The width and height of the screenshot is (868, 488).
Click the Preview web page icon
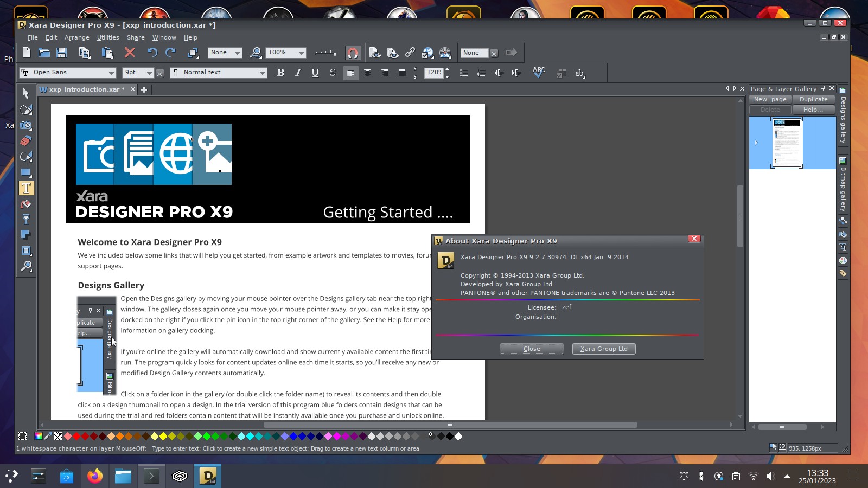point(375,53)
